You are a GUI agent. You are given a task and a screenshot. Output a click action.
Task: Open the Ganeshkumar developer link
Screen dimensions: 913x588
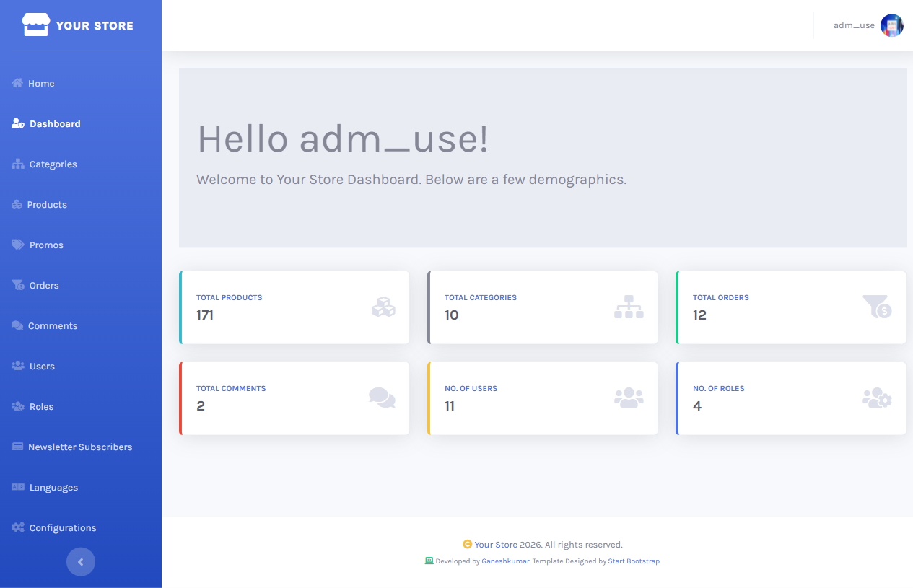505,561
